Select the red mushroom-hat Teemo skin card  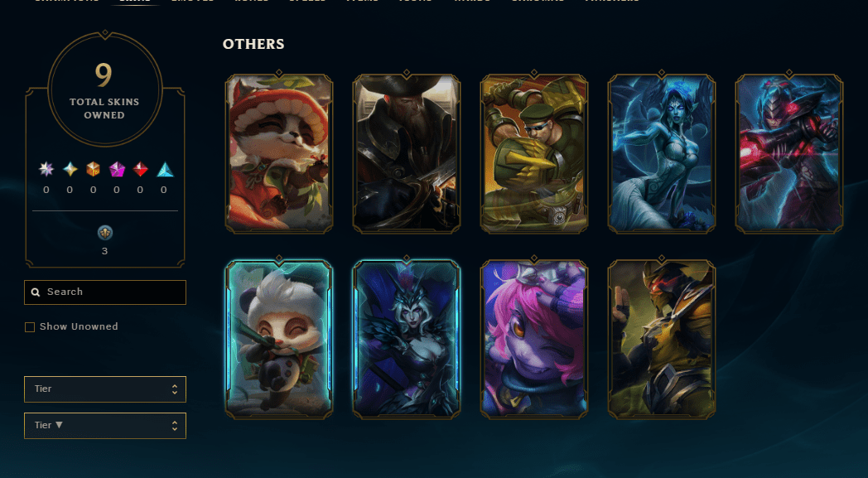click(x=279, y=153)
